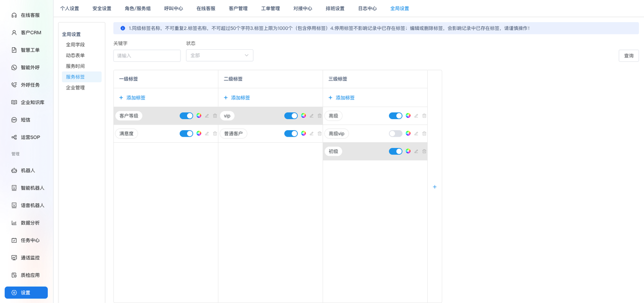
Task: Select the 全局设置 top tab
Action: (399, 9)
